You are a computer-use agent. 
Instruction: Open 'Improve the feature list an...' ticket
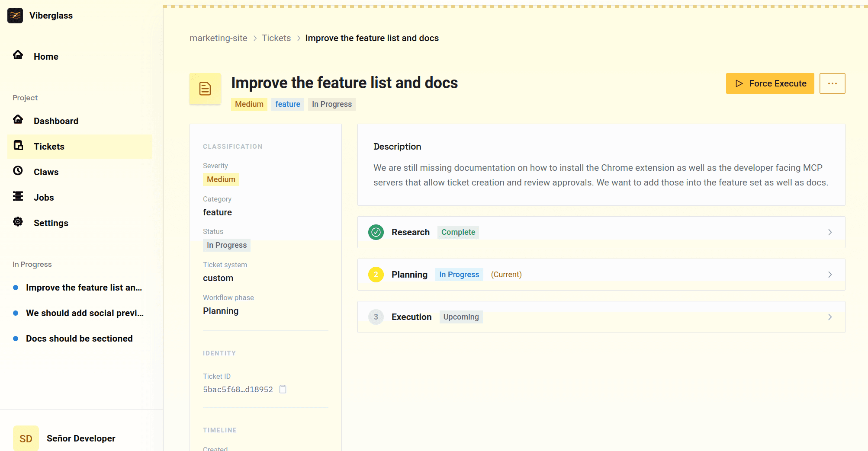tap(84, 288)
